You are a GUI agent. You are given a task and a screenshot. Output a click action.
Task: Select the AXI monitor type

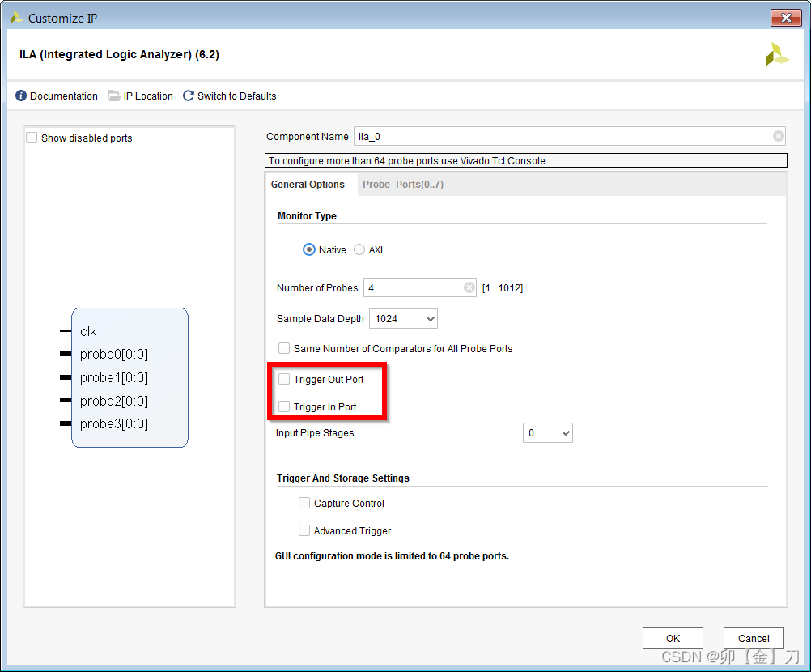point(359,250)
